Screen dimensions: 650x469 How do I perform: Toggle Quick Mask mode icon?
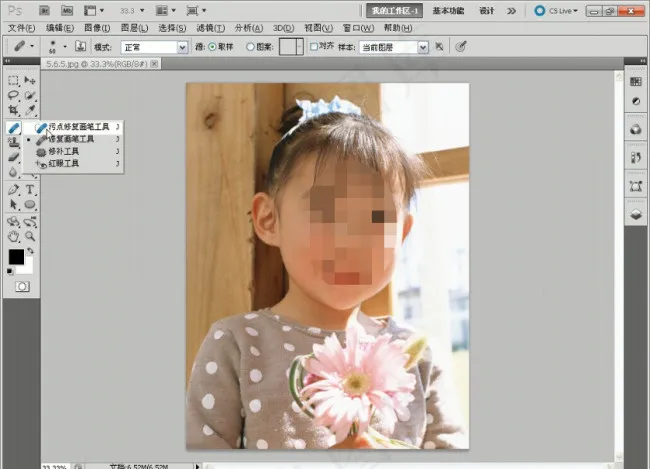pyautogui.click(x=21, y=286)
